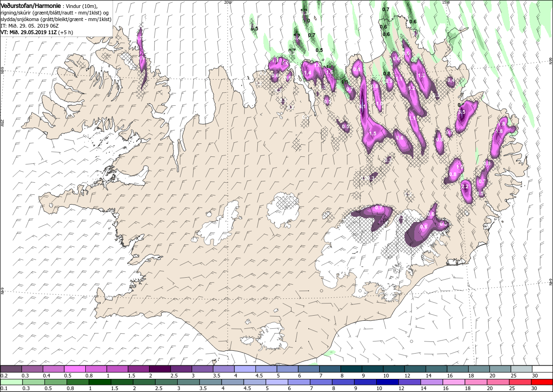Image resolution: width=553 pixels, height=392 pixels.
Task: Click the 2.2 precipitation value on the map
Action: [x=465, y=186]
